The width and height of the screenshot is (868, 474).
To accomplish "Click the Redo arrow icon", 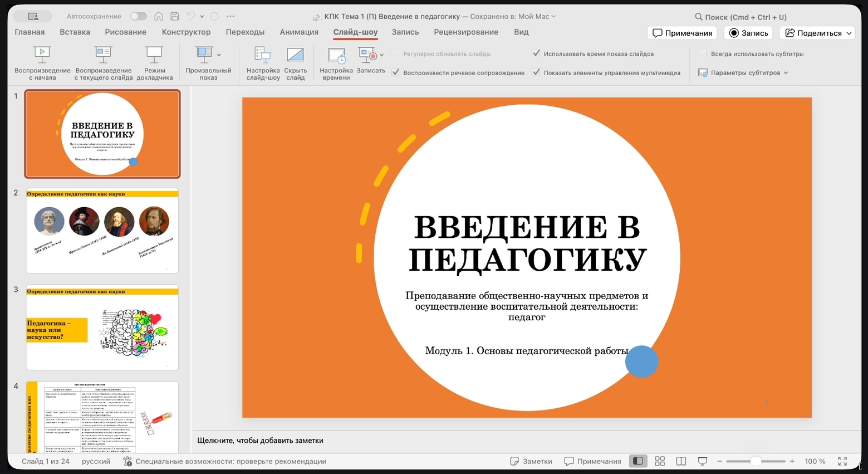I will (214, 16).
